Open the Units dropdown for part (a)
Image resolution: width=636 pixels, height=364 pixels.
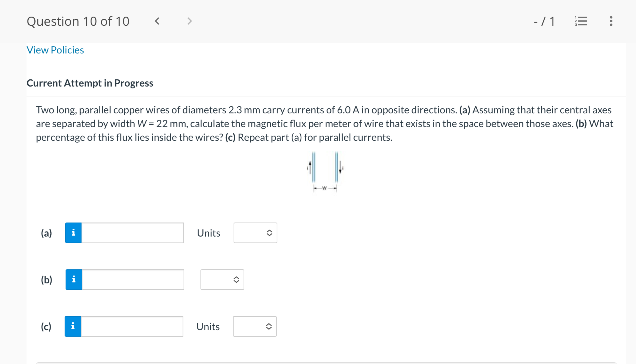tap(255, 233)
